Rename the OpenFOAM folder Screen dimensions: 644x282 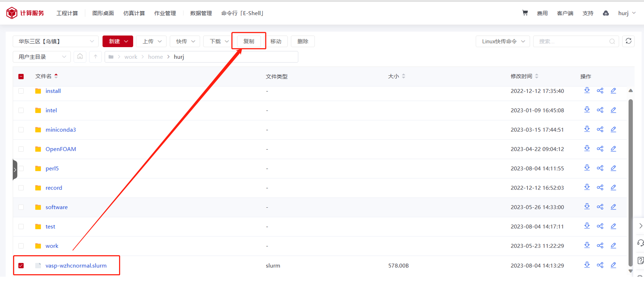[x=613, y=149]
